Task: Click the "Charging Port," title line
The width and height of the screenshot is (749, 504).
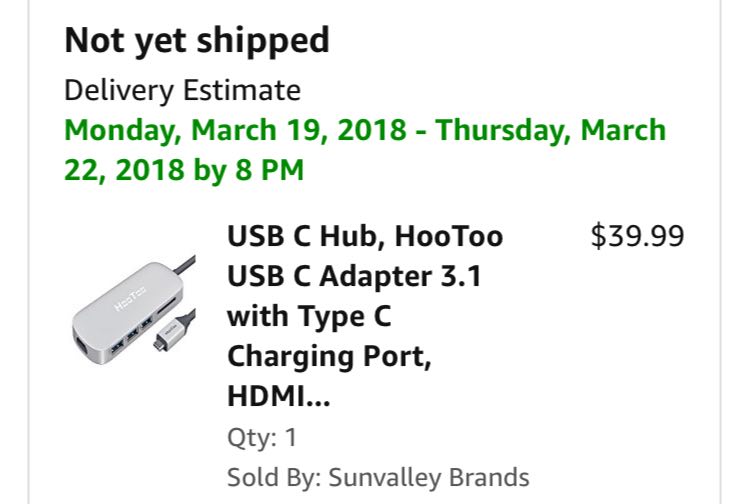Action: (329, 356)
